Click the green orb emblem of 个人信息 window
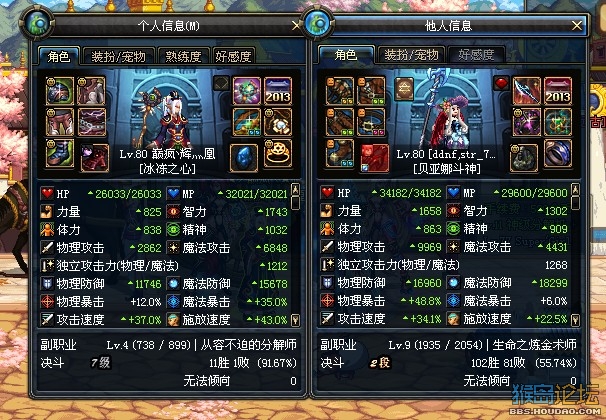Image resolution: width=606 pixels, height=420 pixels. click(38, 24)
